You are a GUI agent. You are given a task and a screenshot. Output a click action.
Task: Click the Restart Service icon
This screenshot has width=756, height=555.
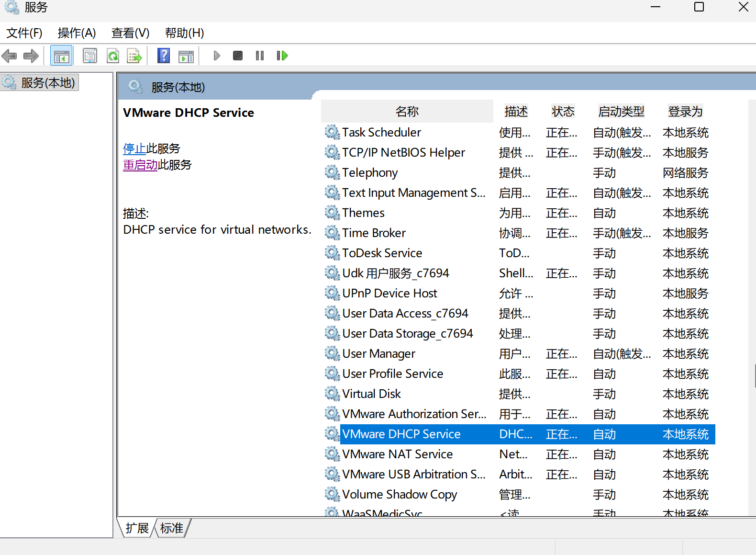282,56
